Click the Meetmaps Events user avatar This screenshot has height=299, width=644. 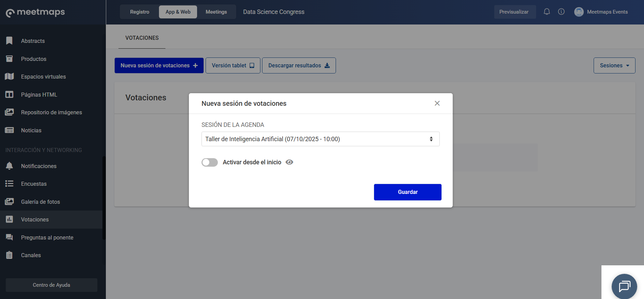coord(579,12)
